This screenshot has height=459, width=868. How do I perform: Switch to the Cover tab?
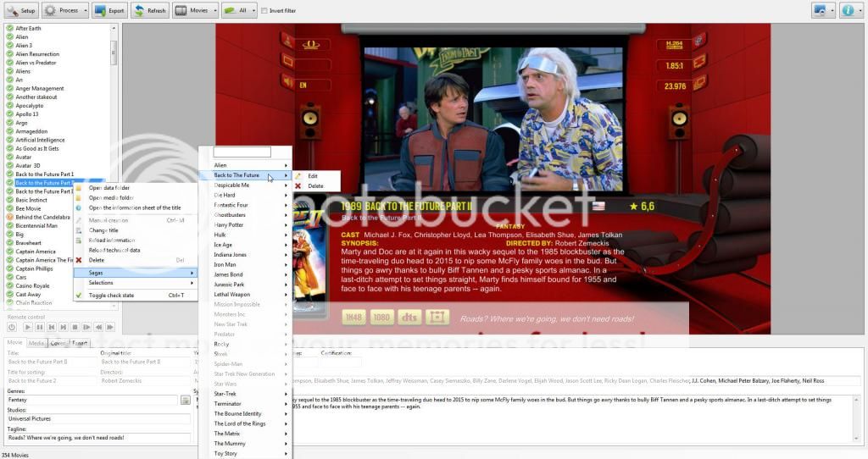(x=58, y=344)
